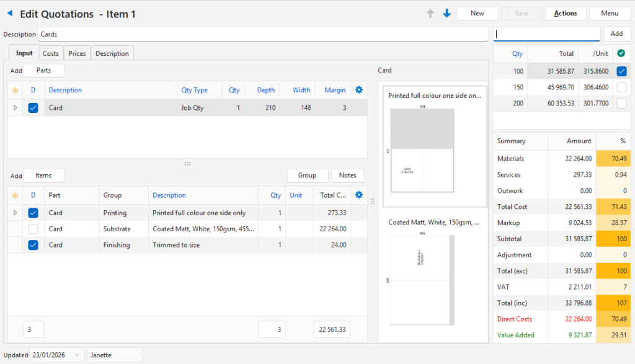The width and height of the screenshot is (635, 364).
Task: Click the sun recalculate icon in the Items header
Action: point(16,195)
